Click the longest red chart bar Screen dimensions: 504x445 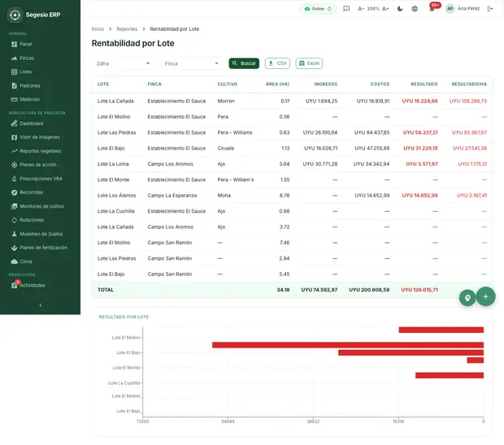(x=348, y=345)
